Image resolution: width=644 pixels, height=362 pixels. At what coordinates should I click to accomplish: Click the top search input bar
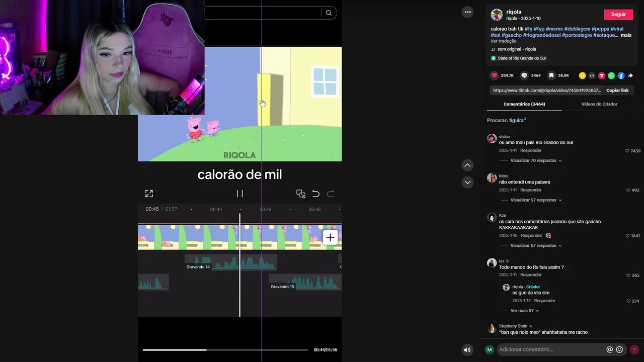pyautogui.click(x=262, y=13)
